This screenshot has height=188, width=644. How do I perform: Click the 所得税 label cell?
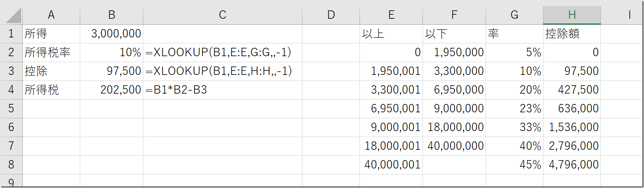pyautogui.click(x=51, y=90)
